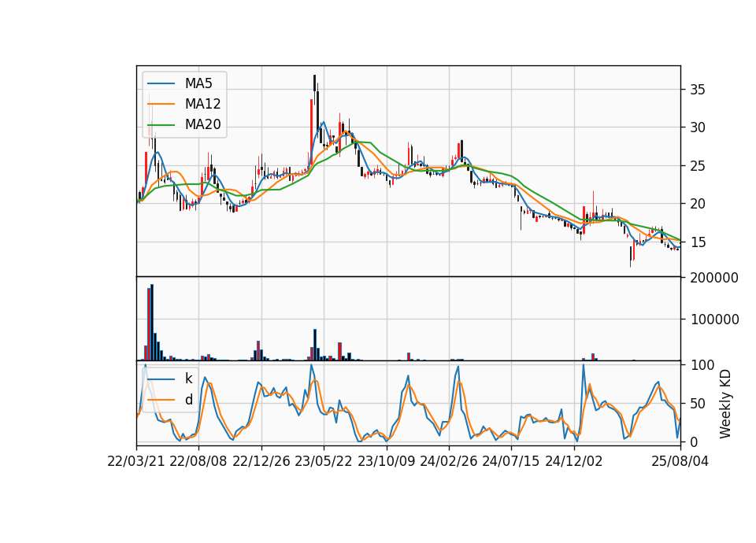Screen dimensions: 756x543
Task: Click the orange MA12 legend line
Action: pyautogui.click(x=161, y=104)
